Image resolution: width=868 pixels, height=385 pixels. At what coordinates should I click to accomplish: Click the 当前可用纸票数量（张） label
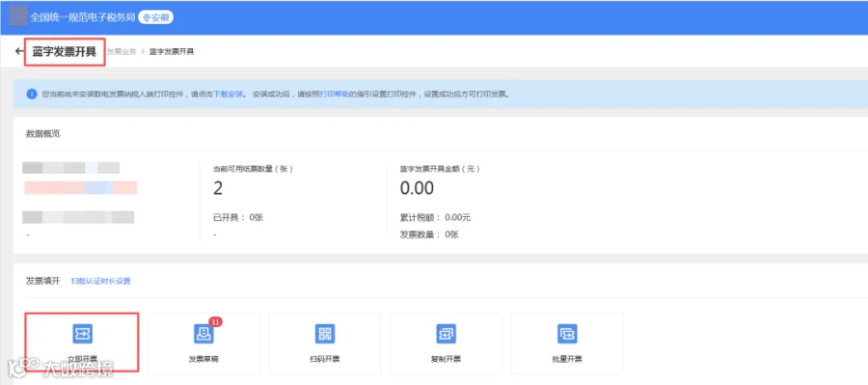(x=253, y=169)
